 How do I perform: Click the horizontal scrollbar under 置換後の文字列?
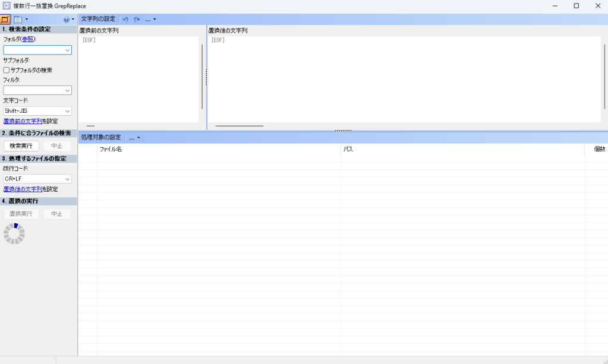239,126
